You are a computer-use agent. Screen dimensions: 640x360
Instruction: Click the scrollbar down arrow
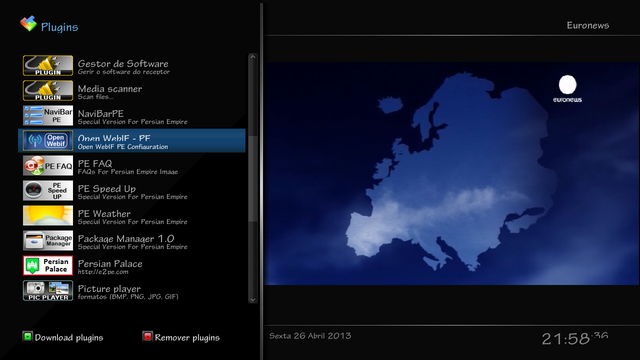tap(253, 299)
